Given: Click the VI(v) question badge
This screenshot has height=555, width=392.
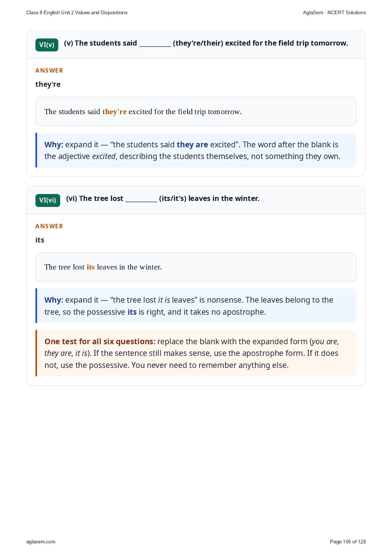Looking at the screenshot, I should [x=47, y=45].
